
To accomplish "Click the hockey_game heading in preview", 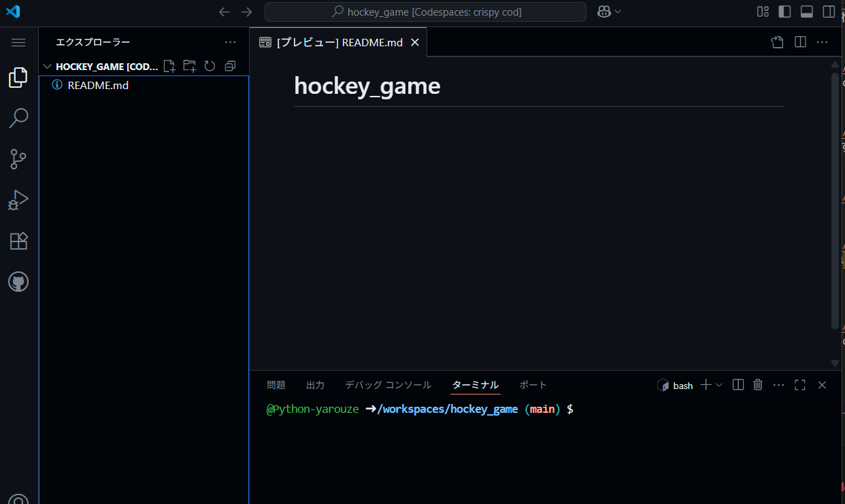I will tap(367, 86).
